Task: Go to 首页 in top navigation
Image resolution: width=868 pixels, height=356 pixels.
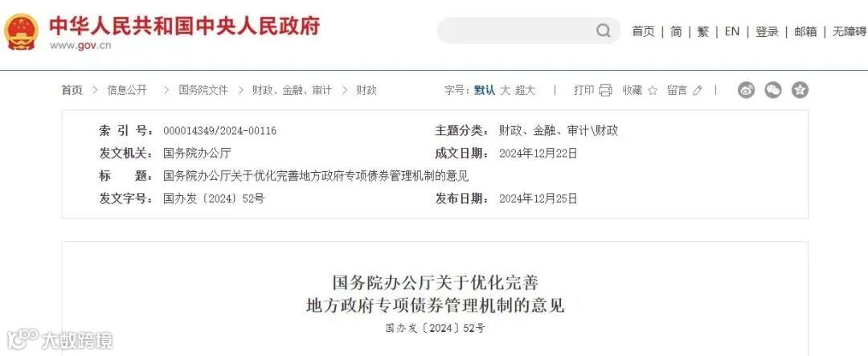Action: [x=643, y=31]
